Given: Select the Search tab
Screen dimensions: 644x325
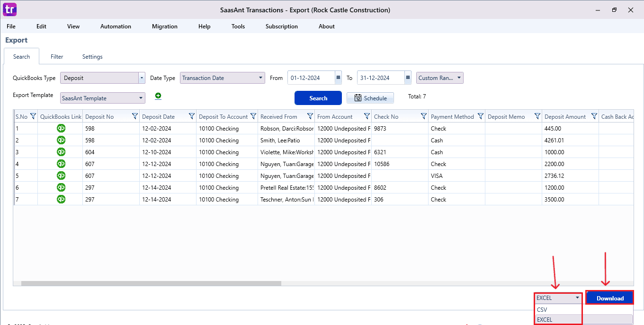Looking at the screenshot, I should [21, 56].
